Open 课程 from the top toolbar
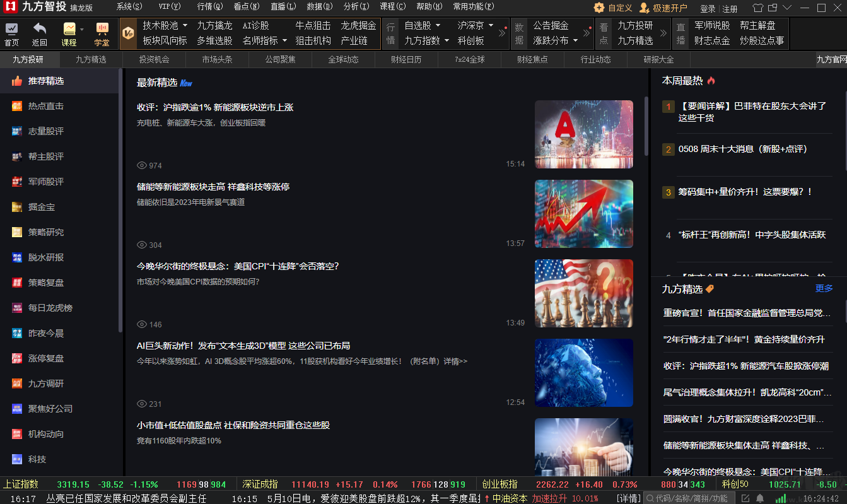The image size is (847, 504). pyautogui.click(x=69, y=33)
